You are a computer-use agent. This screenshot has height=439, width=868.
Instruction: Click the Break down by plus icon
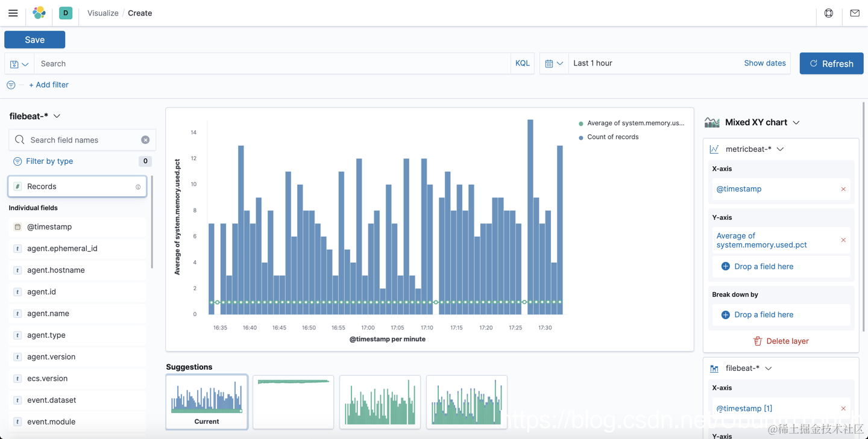click(x=726, y=315)
